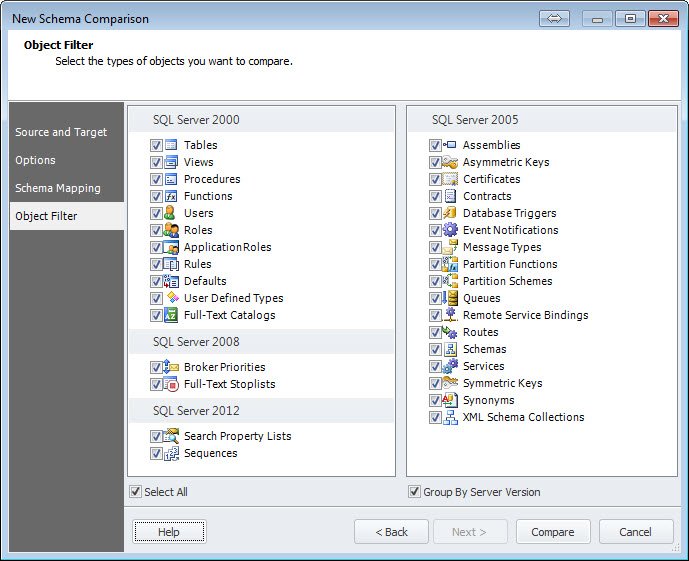Click the Synonyms label
The height and width of the screenshot is (561, 689).
tap(489, 400)
